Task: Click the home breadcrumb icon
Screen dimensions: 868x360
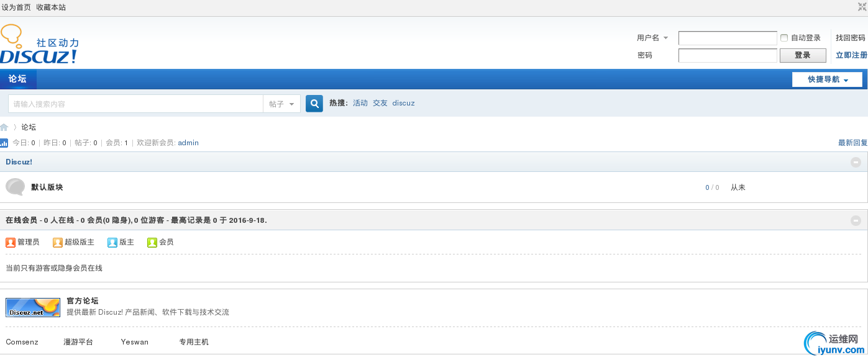Action: [x=4, y=127]
